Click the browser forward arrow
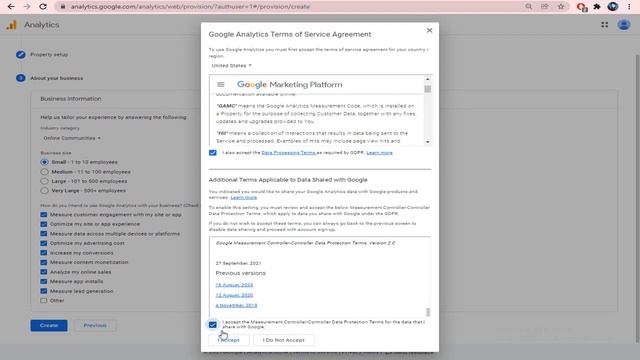 pyautogui.click(x=27, y=7)
